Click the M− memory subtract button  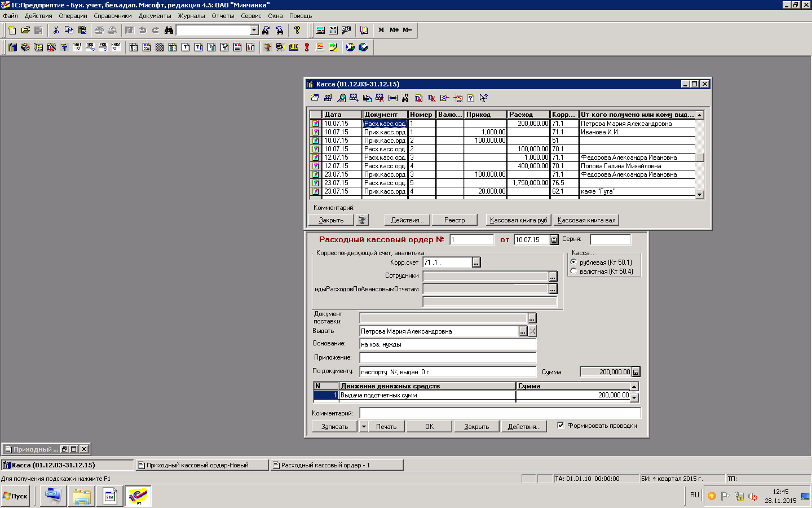407,30
